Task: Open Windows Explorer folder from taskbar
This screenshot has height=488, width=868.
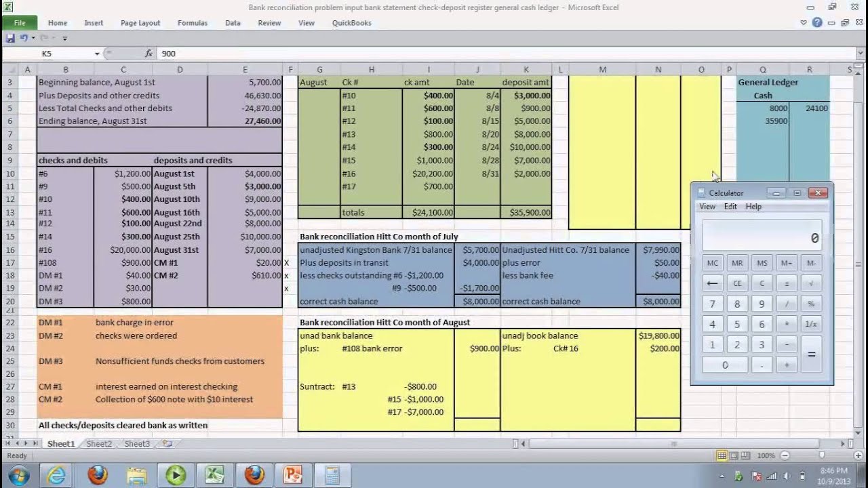Action: [136, 475]
